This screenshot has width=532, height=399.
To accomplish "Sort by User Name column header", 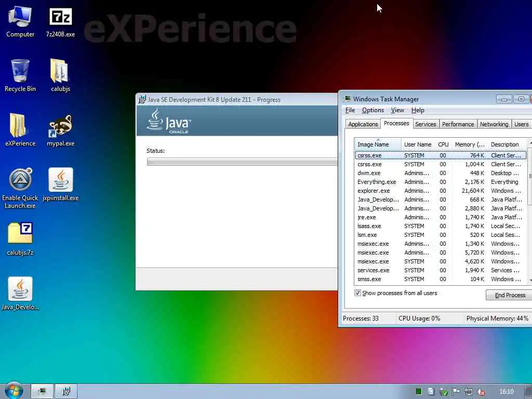I will click(x=418, y=144).
